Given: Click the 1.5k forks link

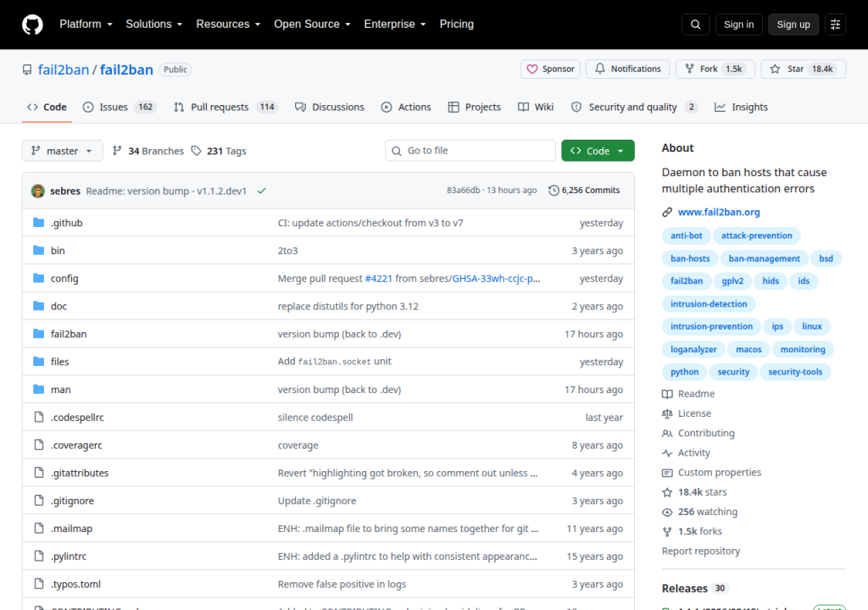Looking at the screenshot, I should [692, 531].
